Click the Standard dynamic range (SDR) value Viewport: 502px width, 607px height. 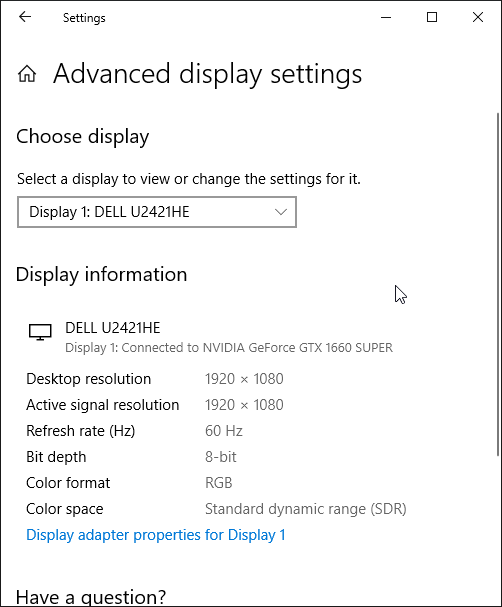pyautogui.click(x=306, y=509)
